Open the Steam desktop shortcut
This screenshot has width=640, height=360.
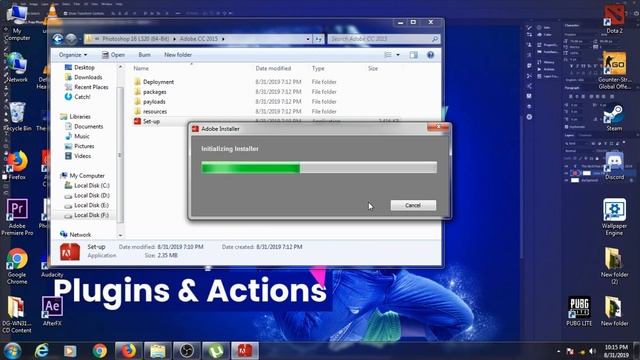click(x=614, y=118)
